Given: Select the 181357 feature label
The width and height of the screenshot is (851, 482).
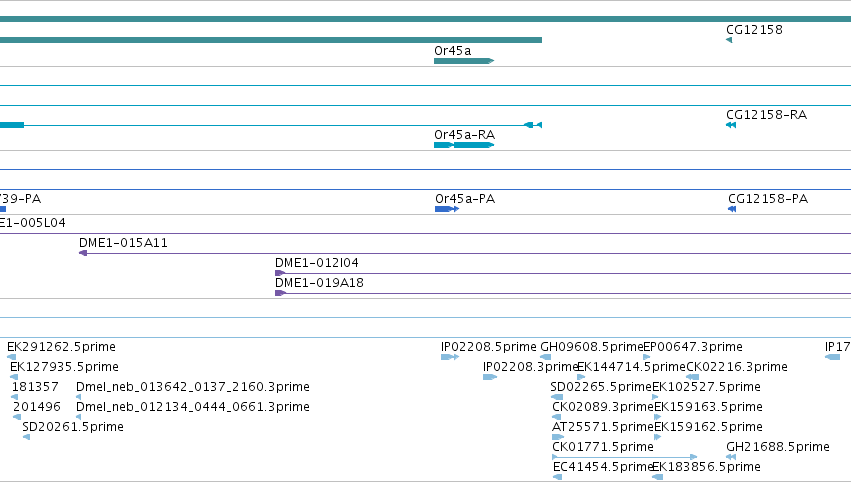Looking at the screenshot, I should [35, 387].
